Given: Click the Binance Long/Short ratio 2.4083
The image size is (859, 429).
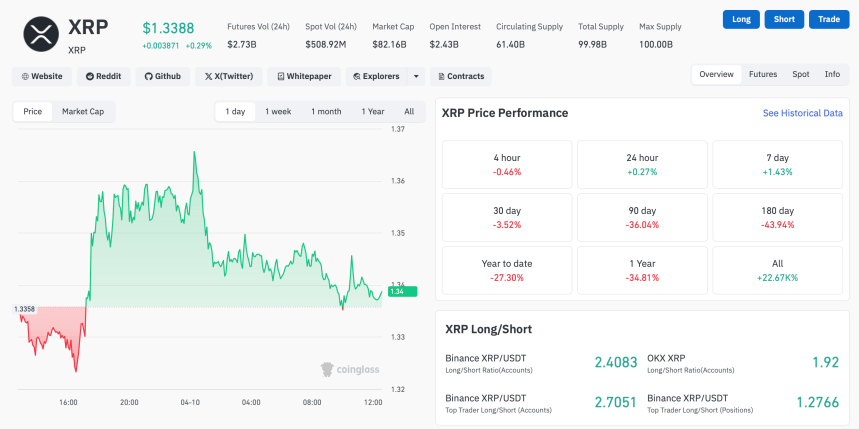Looking at the screenshot, I should [616, 362].
